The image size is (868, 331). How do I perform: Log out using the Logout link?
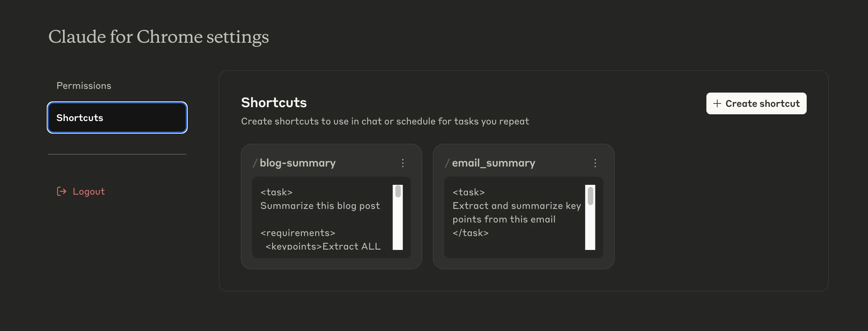click(x=88, y=192)
